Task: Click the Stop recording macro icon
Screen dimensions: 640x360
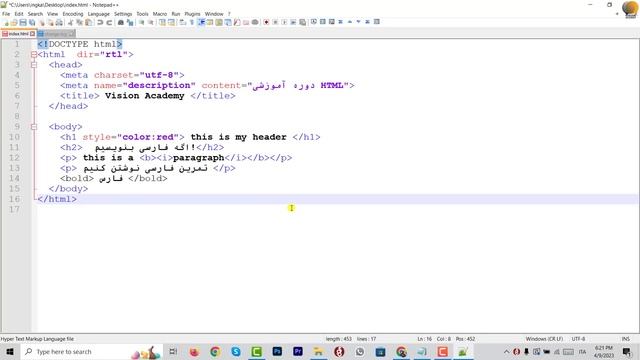Action: pyautogui.click(x=275, y=22)
